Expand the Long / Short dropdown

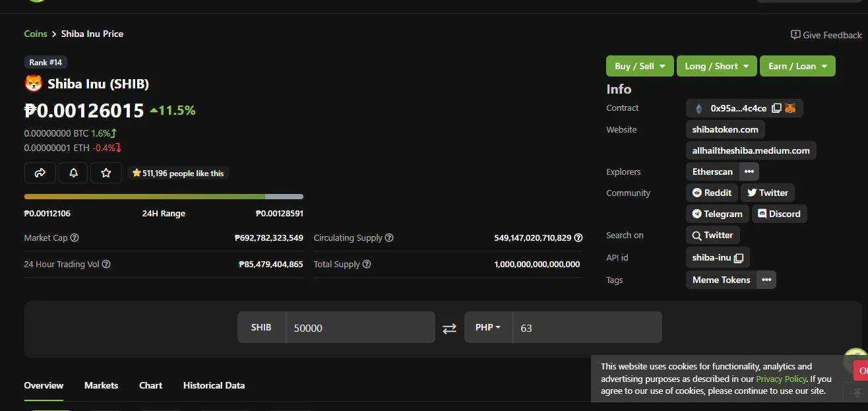716,66
